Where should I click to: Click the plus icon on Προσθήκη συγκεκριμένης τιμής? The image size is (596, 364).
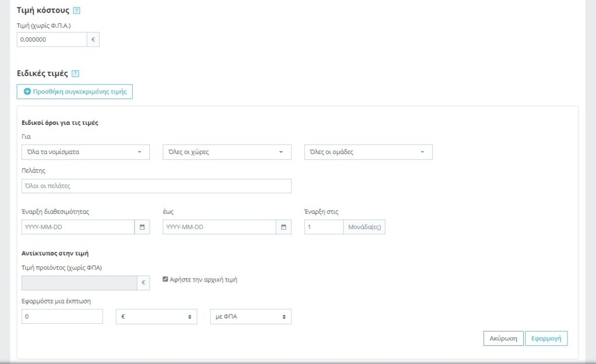click(x=27, y=92)
